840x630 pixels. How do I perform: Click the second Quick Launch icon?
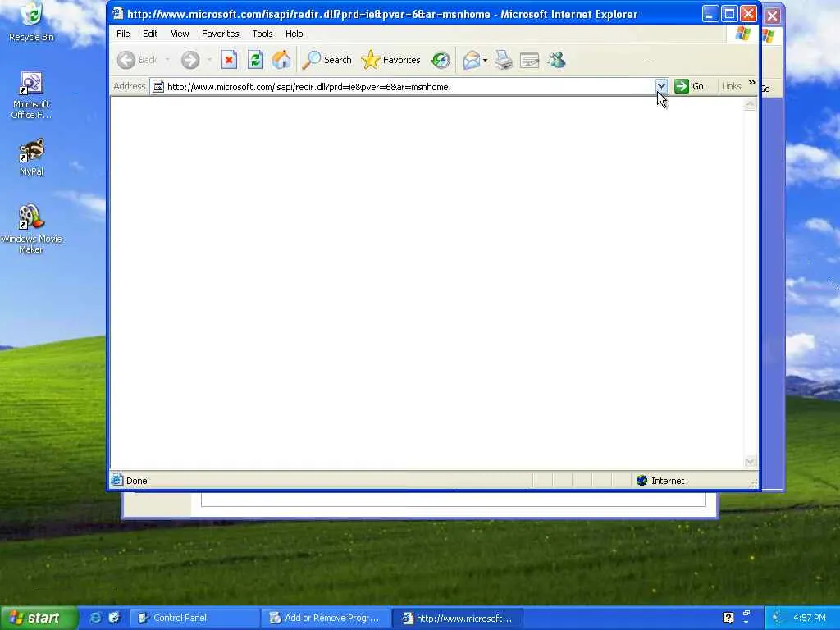(x=114, y=618)
